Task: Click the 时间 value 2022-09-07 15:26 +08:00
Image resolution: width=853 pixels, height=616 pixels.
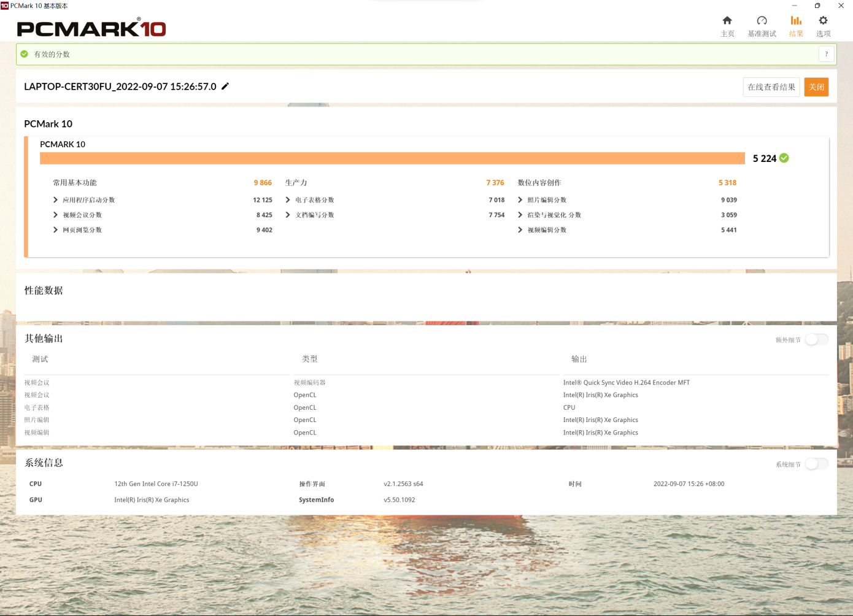Action: tap(689, 484)
